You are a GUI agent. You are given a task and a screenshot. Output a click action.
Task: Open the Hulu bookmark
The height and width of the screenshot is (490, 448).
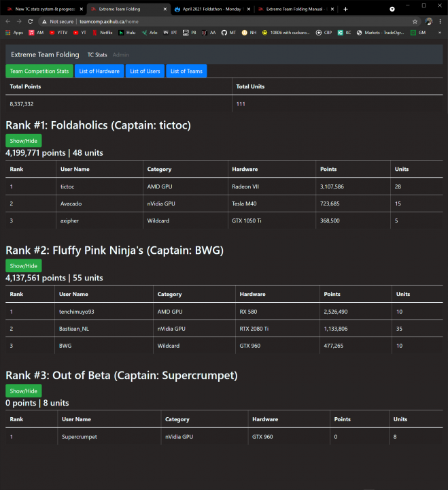pyautogui.click(x=126, y=32)
